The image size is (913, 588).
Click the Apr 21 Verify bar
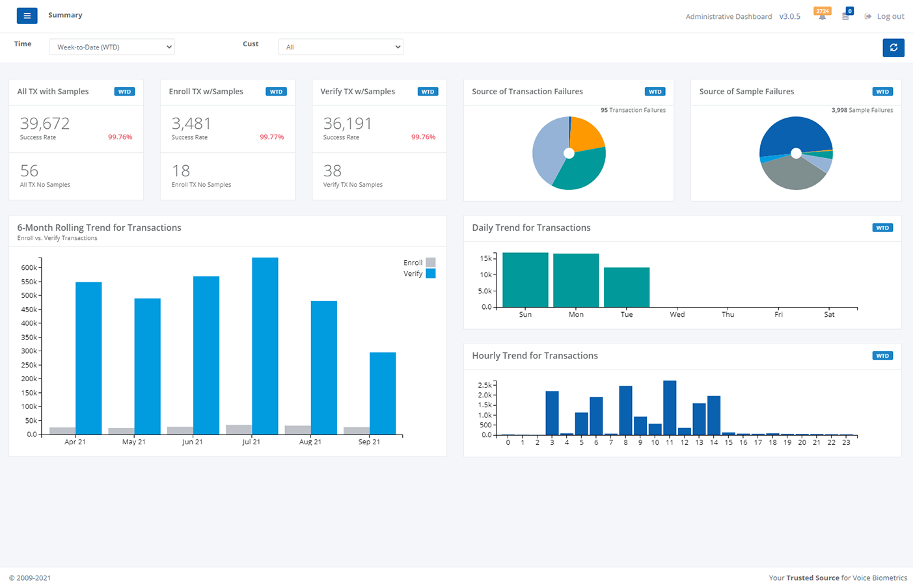coord(89,358)
